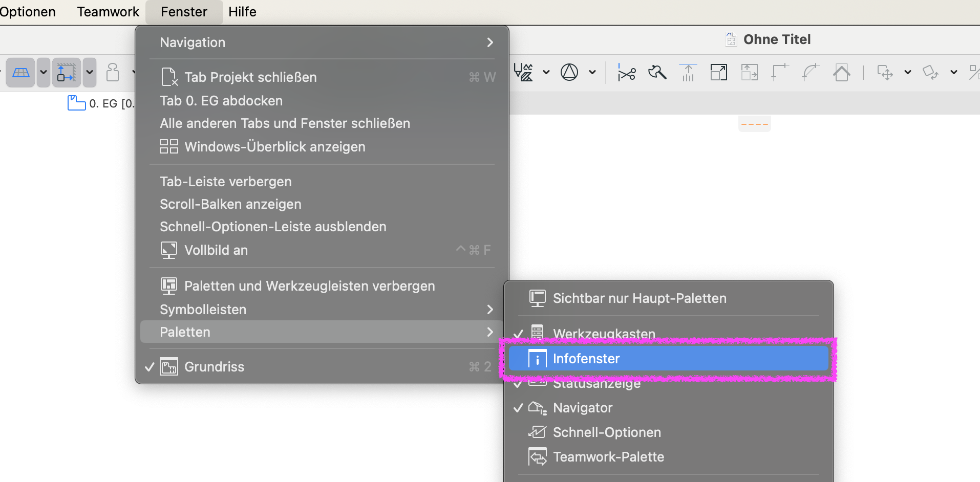Select Tab 0. EG abdocken
The image size is (980, 482).
(322, 101)
